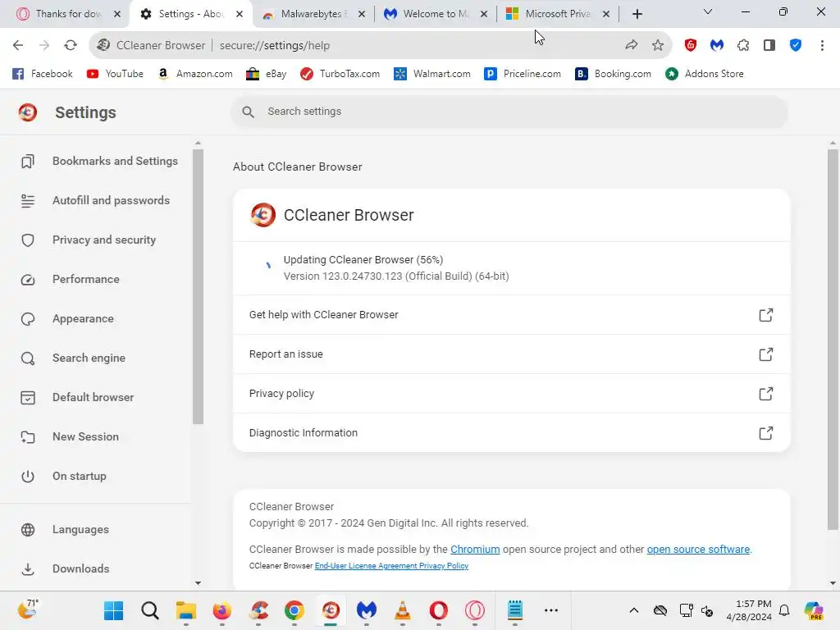This screenshot has height=630, width=840.
Task: Open the tab search chevron
Action: point(708,11)
